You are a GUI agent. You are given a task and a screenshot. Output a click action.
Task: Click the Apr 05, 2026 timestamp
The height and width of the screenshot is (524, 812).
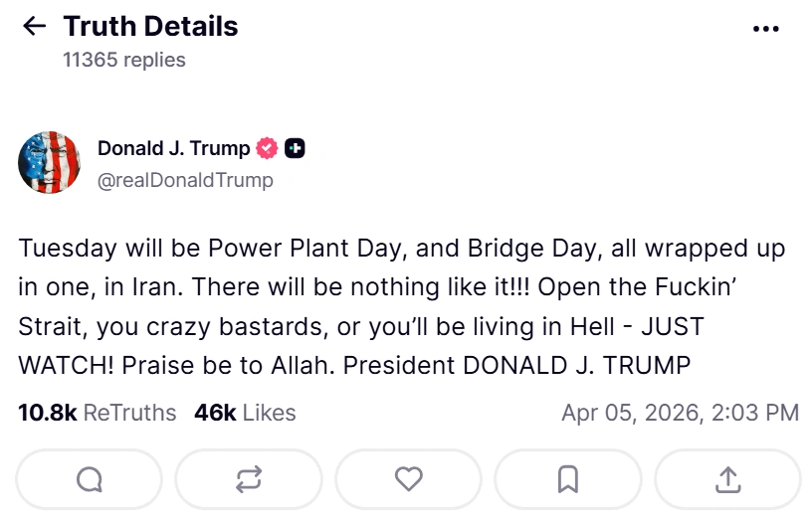(x=680, y=412)
